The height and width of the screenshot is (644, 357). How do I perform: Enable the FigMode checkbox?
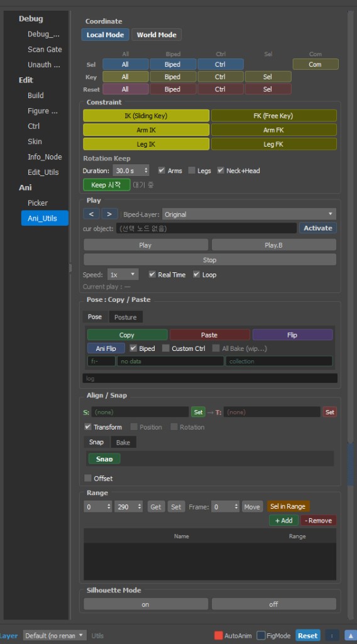tap(261, 635)
